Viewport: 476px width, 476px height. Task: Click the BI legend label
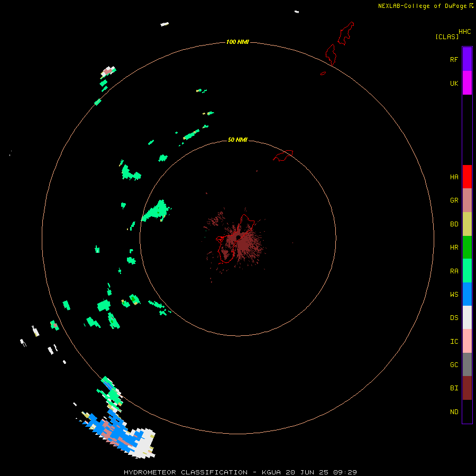(454, 388)
